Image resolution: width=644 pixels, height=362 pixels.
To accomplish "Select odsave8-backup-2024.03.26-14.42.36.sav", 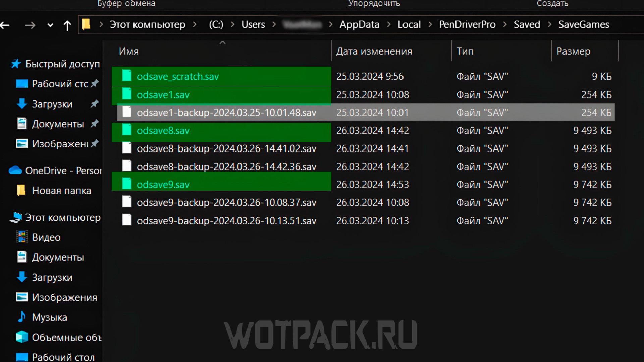I will pos(226,167).
